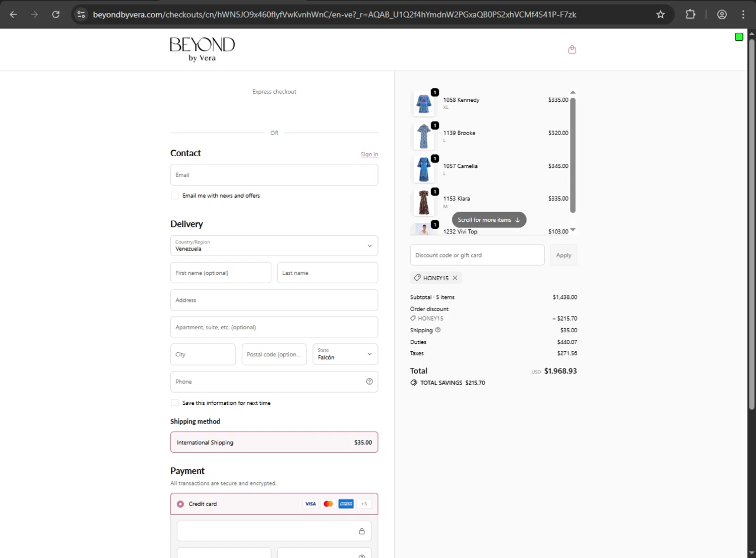Click the Taxes amount $271.56
The width and height of the screenshot is (756, 558).
click(567, 353)
